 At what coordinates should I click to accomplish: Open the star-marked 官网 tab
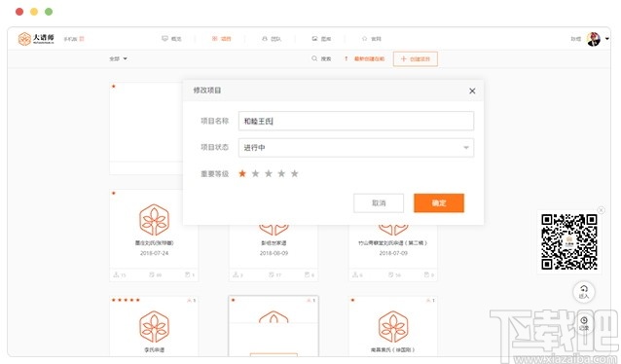click(x=371, y=39)
